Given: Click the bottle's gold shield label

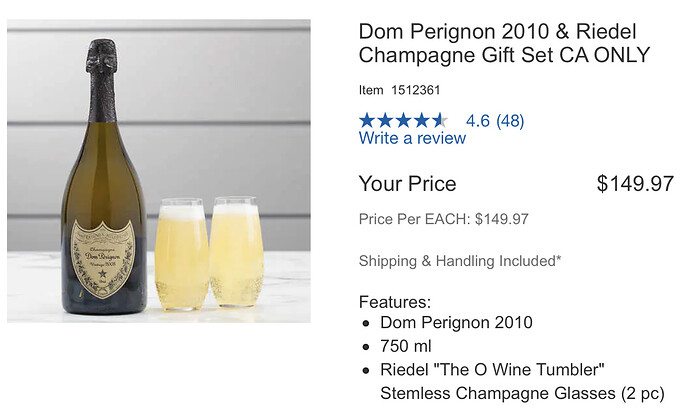Looking at the screenshot, I should pos(103,259).
